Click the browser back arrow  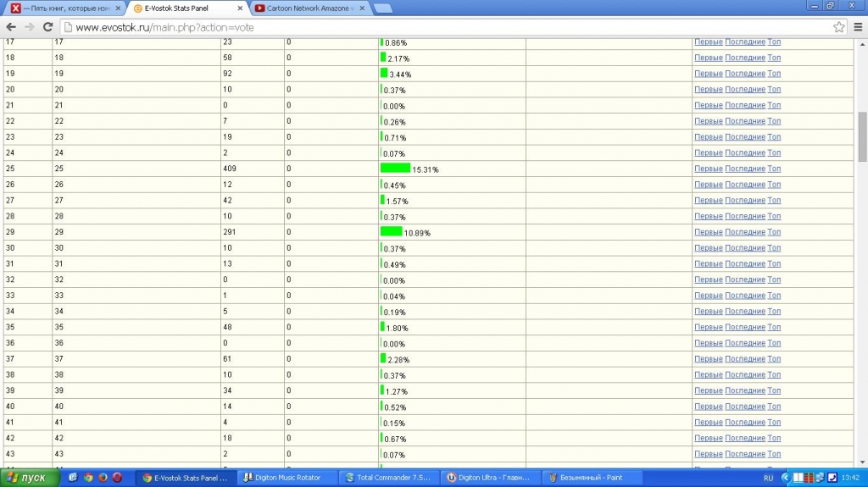coord(11,27)
